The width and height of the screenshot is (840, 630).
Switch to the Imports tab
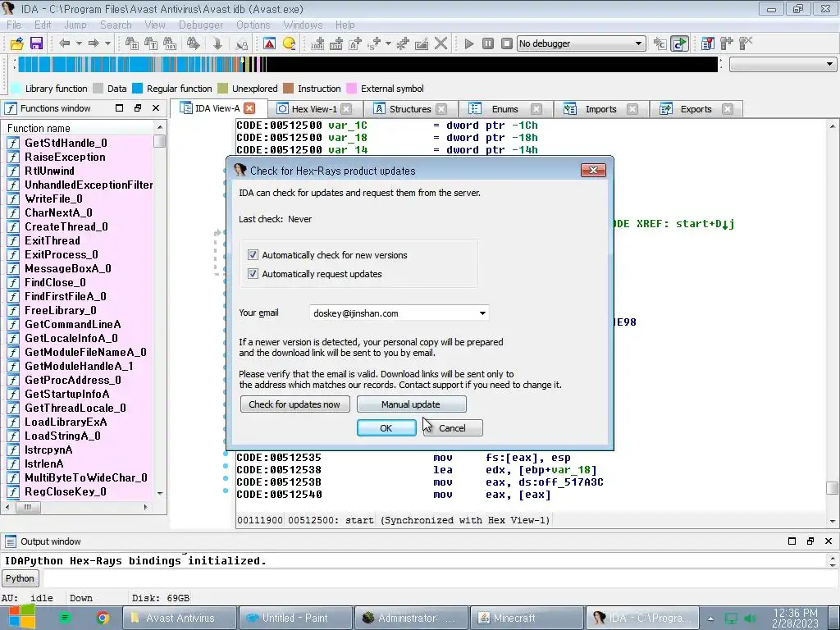point(600,109)
